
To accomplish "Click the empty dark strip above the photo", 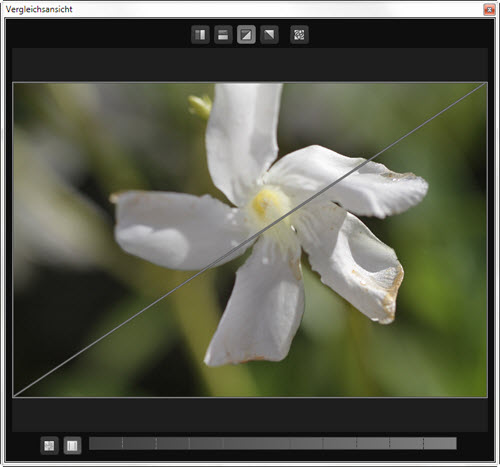I will pos(250,64).
